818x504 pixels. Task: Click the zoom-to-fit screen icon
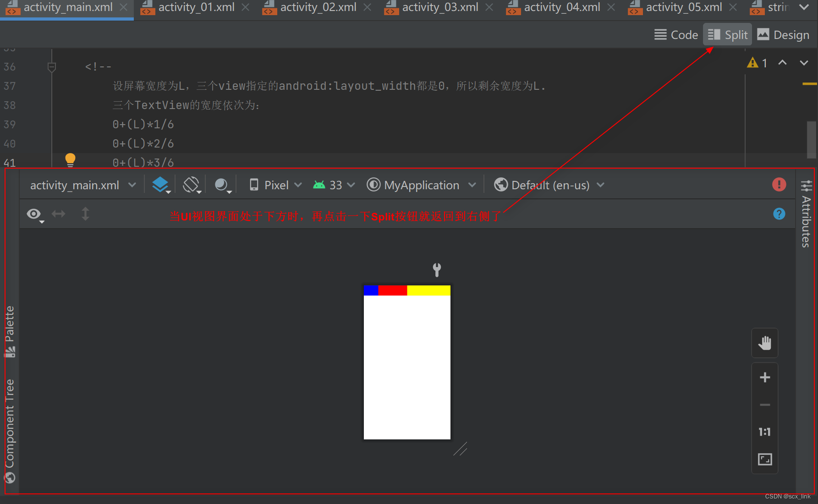[x=764, y=459]
